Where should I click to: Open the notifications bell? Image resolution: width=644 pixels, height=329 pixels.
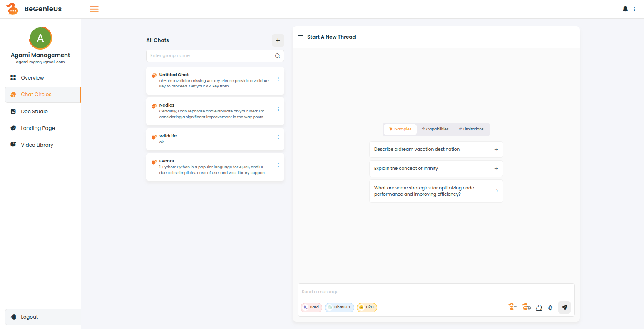pos(625,9)
